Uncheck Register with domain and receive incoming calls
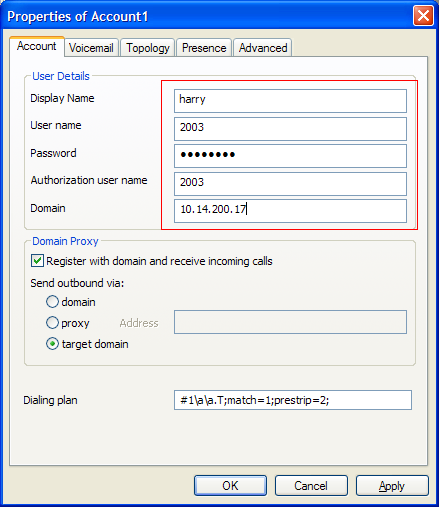This screenshot has width=440, height=507. pyautogui.click(x=37, y=261)
